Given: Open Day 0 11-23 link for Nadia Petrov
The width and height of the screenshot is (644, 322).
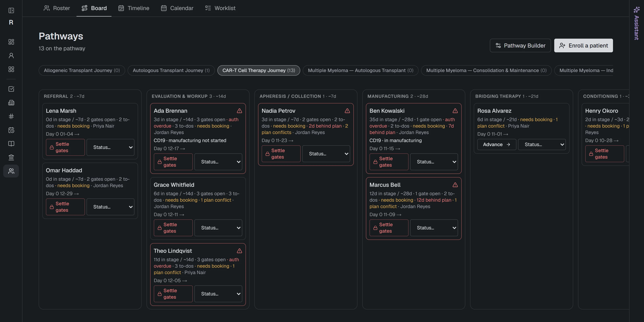Looking at the screenshot, I should click(x=277, y=140).
